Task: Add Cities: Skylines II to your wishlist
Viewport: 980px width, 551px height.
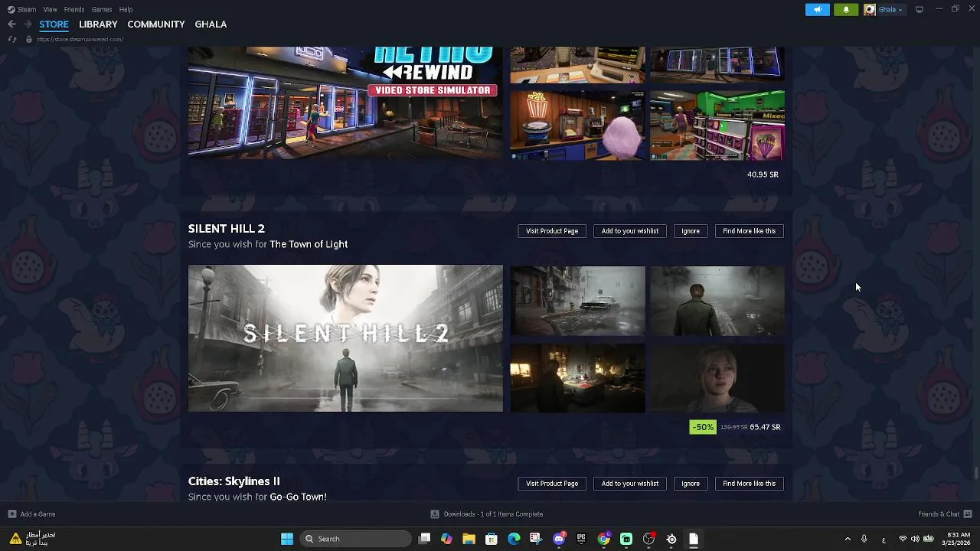Action: point(630,484)
